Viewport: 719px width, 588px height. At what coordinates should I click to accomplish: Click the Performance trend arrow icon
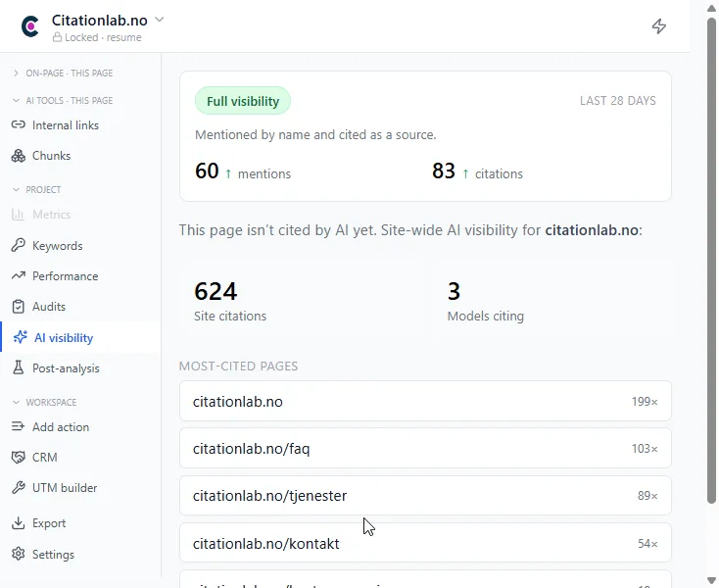19,275
